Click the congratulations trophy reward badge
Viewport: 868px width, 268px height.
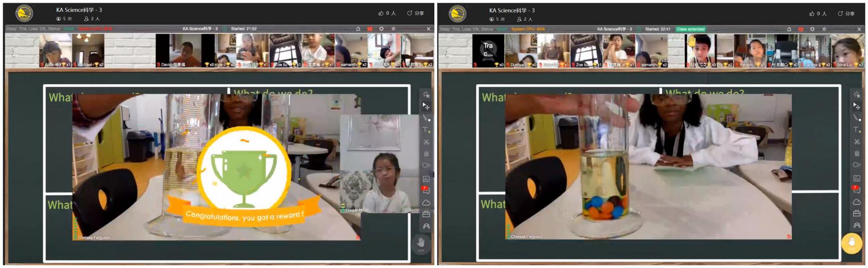coord(244,177)
